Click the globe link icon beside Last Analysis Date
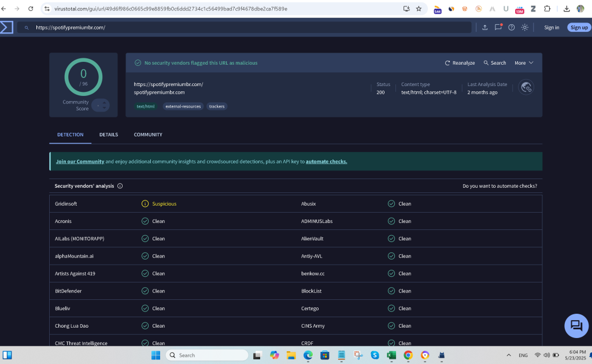Screen dimensions: 592x364 click(526, 87)
